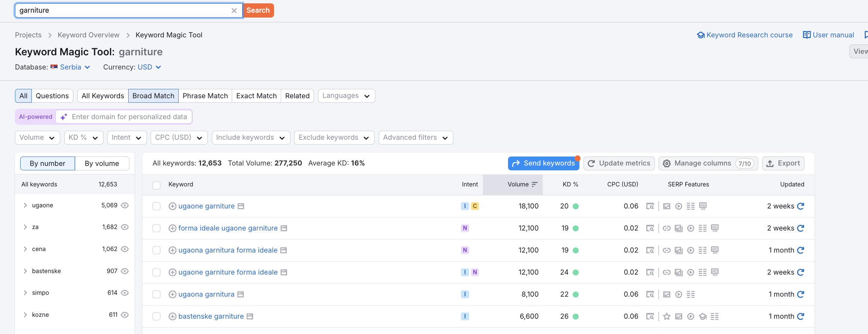Click the orange Search button
Screen dimensions: 868x334
point(258,10)
